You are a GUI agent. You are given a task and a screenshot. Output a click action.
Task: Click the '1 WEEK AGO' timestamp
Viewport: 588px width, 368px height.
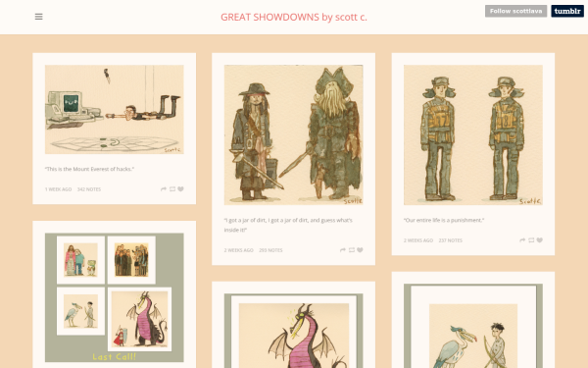58,189
